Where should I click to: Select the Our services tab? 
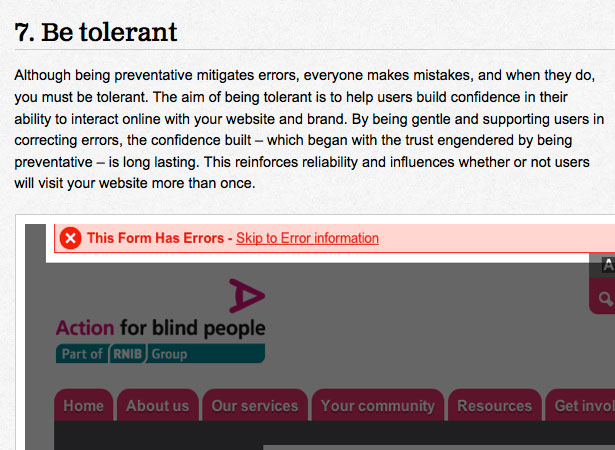click(255, 405)
